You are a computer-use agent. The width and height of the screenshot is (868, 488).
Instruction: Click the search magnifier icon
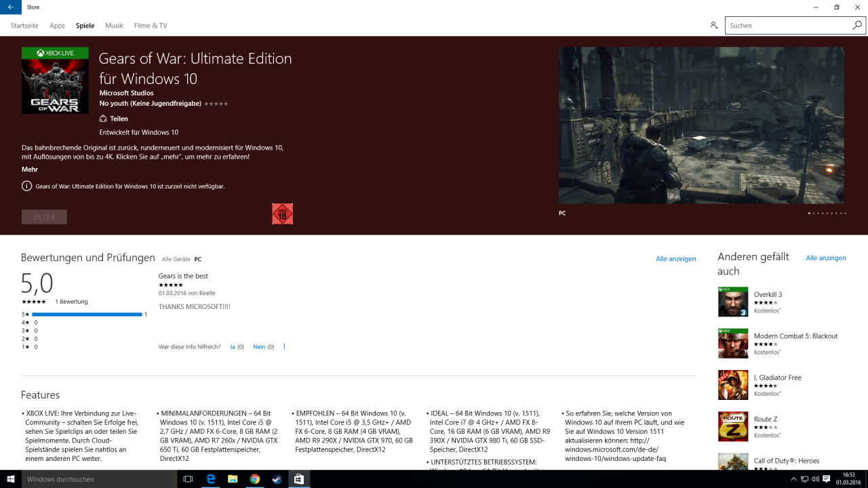(x=857, y=25)
